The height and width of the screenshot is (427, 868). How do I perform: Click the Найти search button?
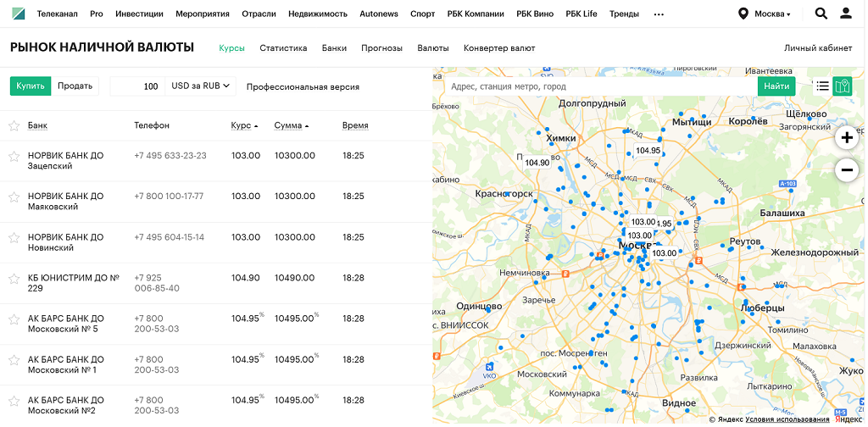point(776,86)
